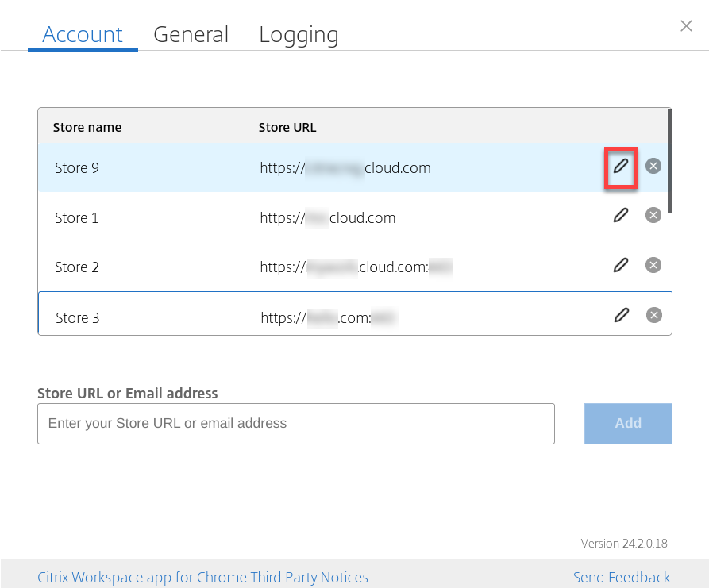Viewport: 709px width, 588px height.
Task: Click the Add button
Action: [628, 424]
